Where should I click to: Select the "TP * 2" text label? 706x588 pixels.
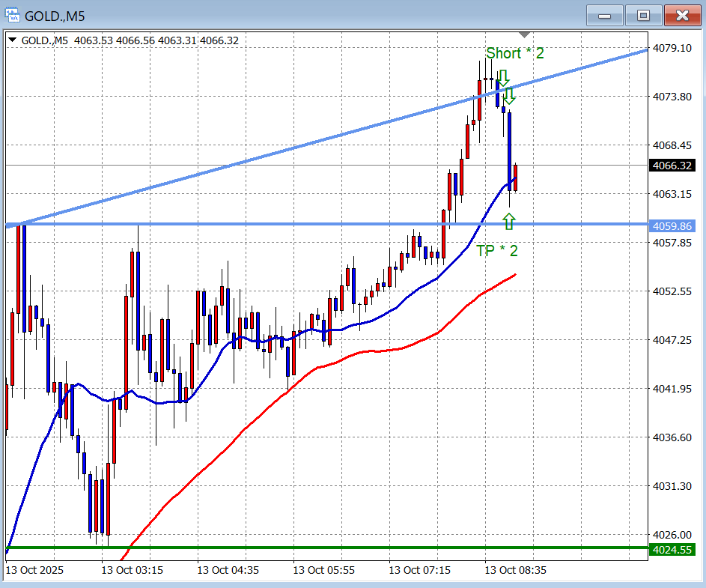click(496, 251)
